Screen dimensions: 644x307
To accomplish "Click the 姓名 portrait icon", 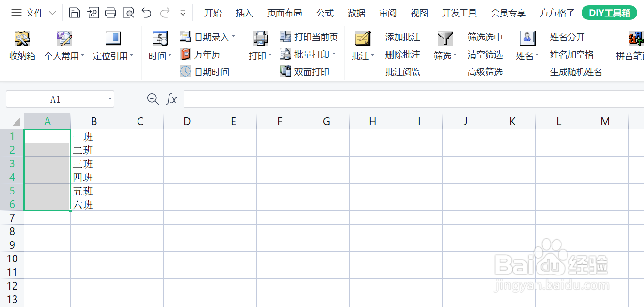I will 527,38.
